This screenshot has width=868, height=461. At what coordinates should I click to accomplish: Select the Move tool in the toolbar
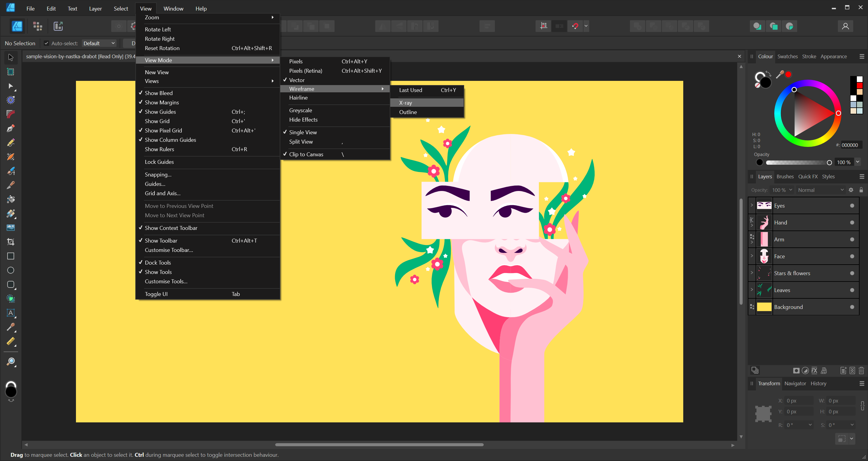click(11, 58)
